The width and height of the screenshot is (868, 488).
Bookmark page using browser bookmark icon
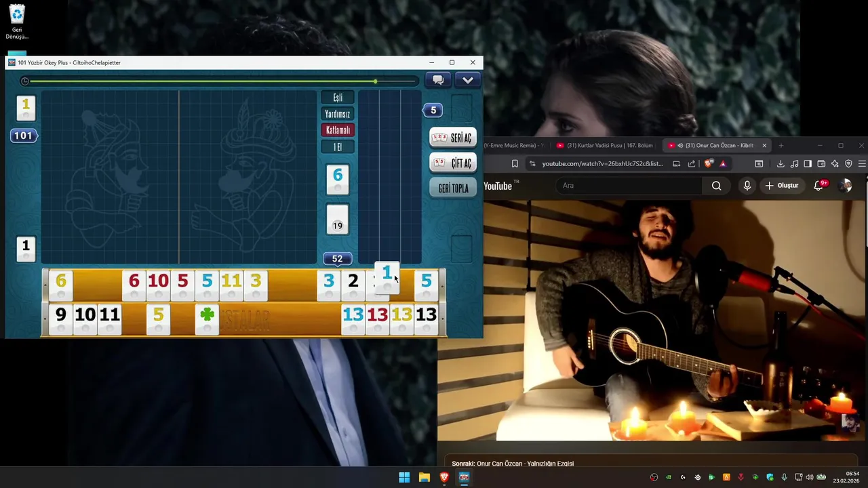point(515,163)
